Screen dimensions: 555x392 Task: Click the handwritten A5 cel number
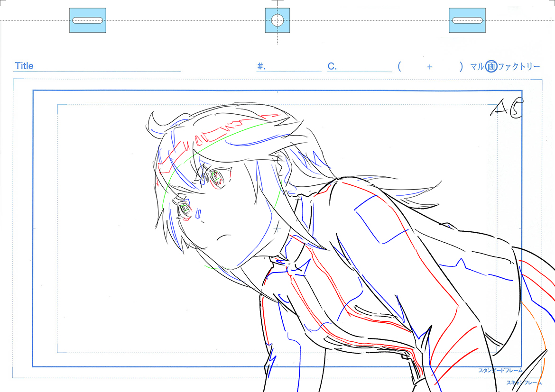pos(507,108)
